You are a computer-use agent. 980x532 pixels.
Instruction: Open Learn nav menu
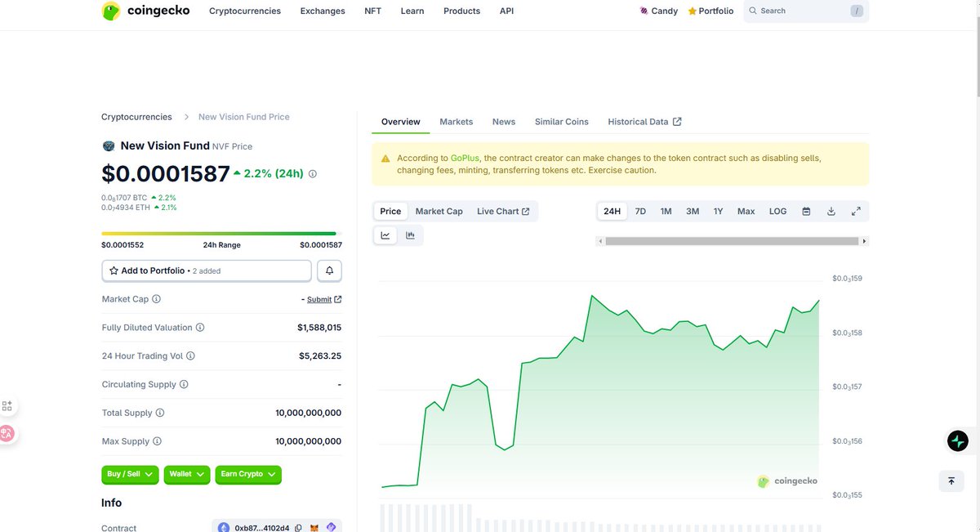(x=412, y=11)
